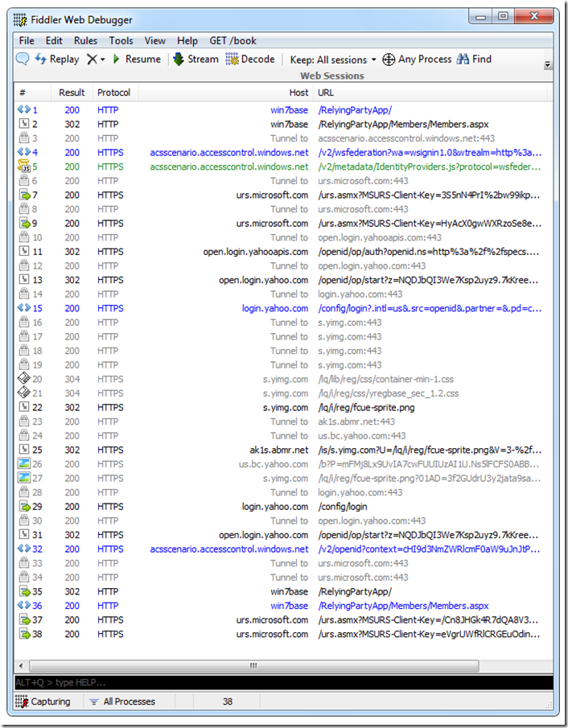The image size is (568, 728).
Task: Click the image icon of session 26
Action: coord(23,464)
